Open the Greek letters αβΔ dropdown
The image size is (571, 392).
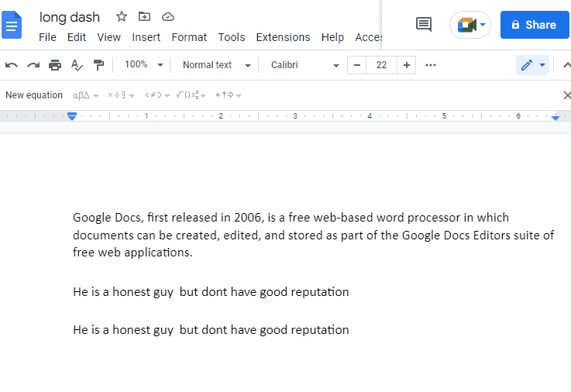pyautogui.click(x=86, y=95)
